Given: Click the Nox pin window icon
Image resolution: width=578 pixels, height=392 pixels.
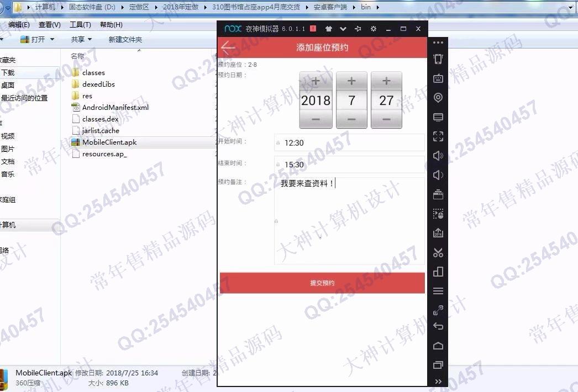Looking at the screenshot, I should pos(358,29).
